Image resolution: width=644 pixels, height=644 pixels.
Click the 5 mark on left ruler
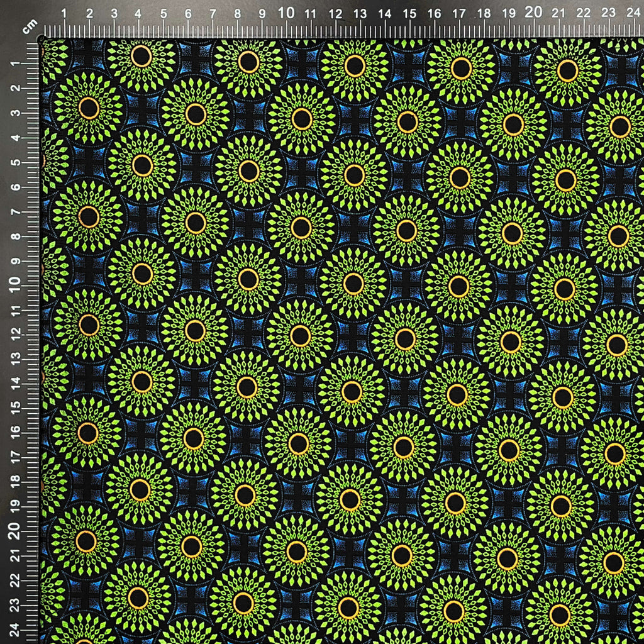click(15, 162)
